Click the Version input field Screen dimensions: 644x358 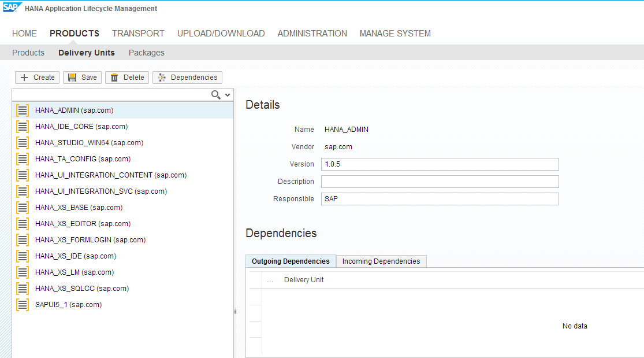(440, 164)
